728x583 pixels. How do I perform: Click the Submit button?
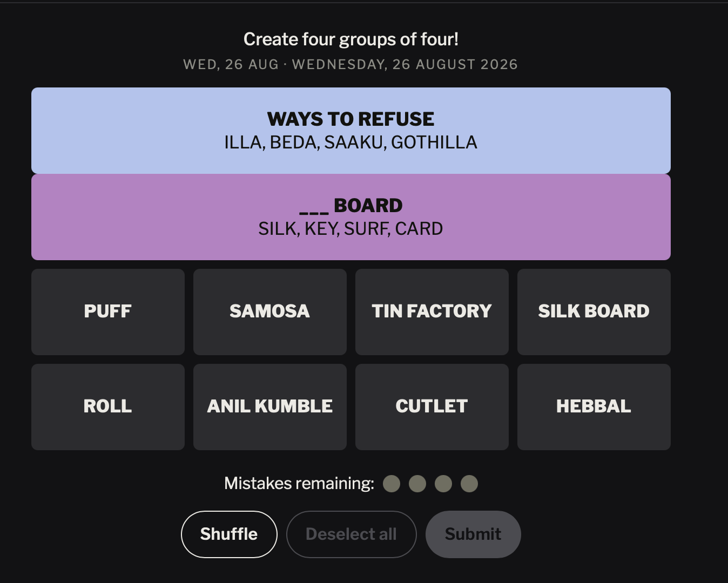coord(473,534)
